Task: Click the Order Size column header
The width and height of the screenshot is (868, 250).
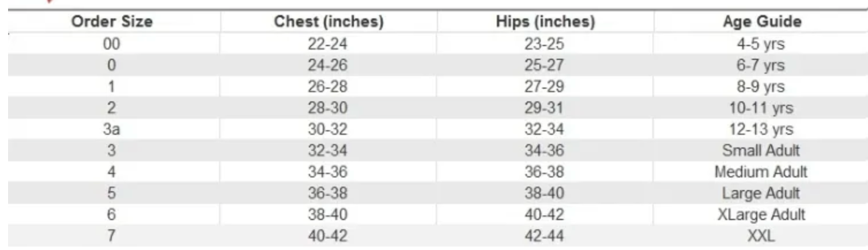Action: click(112, 22)
